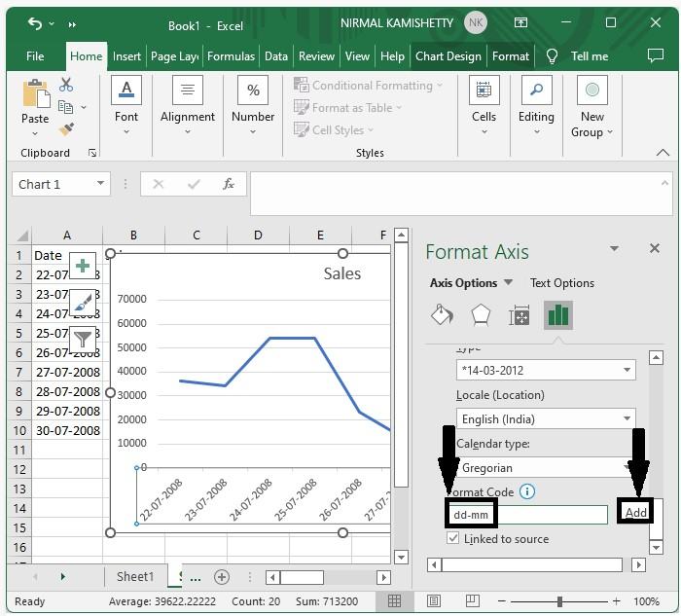The image size is (681, 616).
Task: Open Chart Filters funnel button
Action: tap(84, 339)
